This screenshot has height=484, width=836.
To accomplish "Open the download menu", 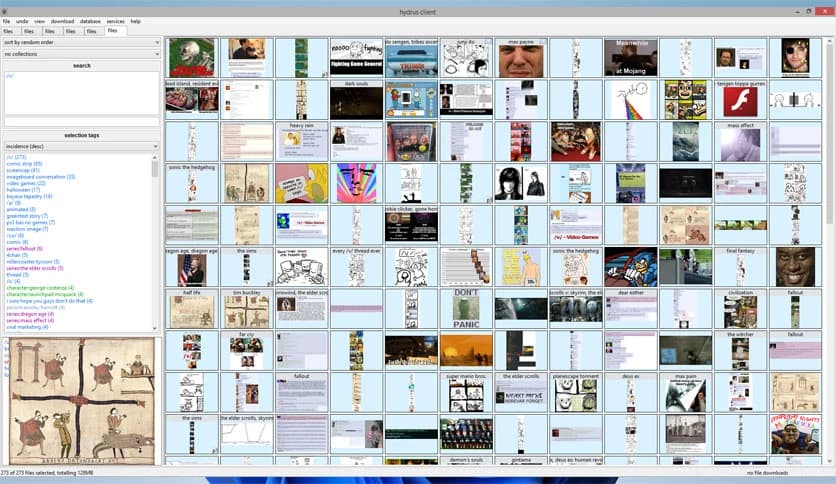I will (x=62, y=21).
